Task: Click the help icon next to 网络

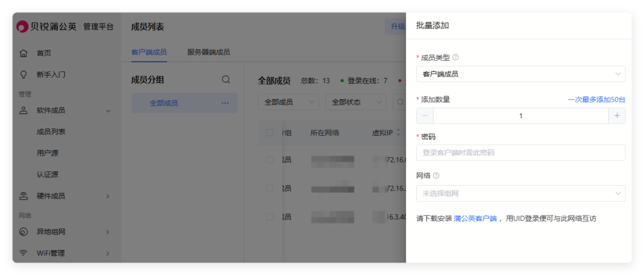Action: (436, 176)
